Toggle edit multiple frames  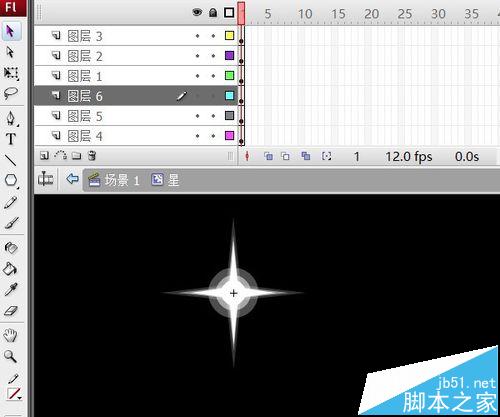coord(305,156)
